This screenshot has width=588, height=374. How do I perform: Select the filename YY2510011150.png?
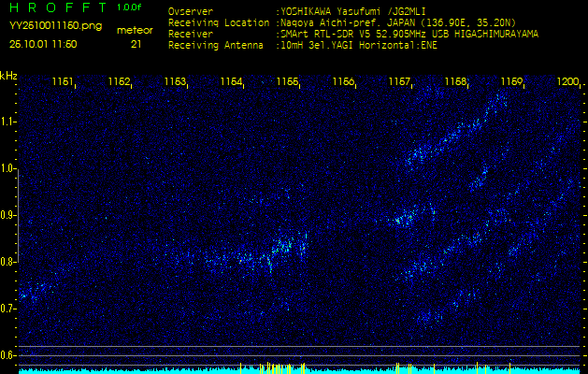coord(55,26)
